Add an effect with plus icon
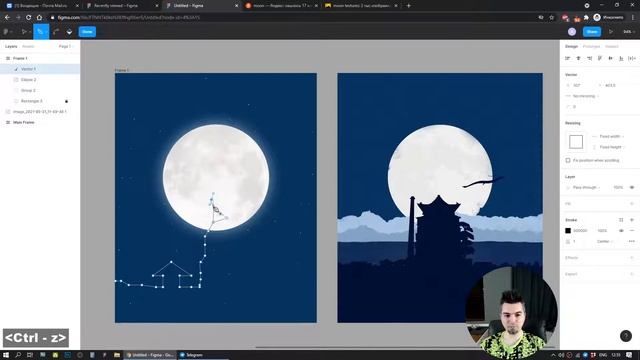 632,258
